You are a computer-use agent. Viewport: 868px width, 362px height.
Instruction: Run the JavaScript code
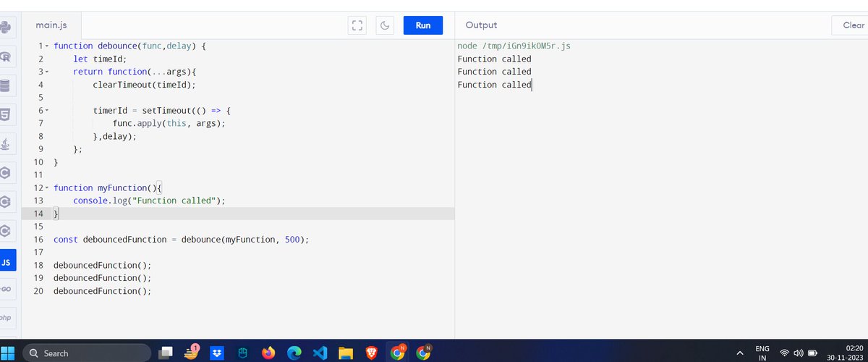(x=423, y=25)
